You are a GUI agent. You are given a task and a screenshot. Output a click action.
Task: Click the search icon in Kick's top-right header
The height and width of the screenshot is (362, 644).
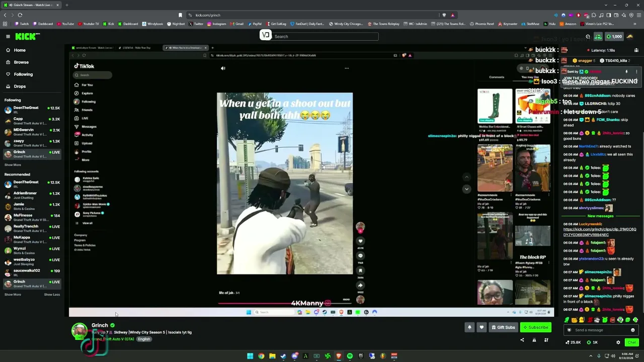click(x=588, y=36)
